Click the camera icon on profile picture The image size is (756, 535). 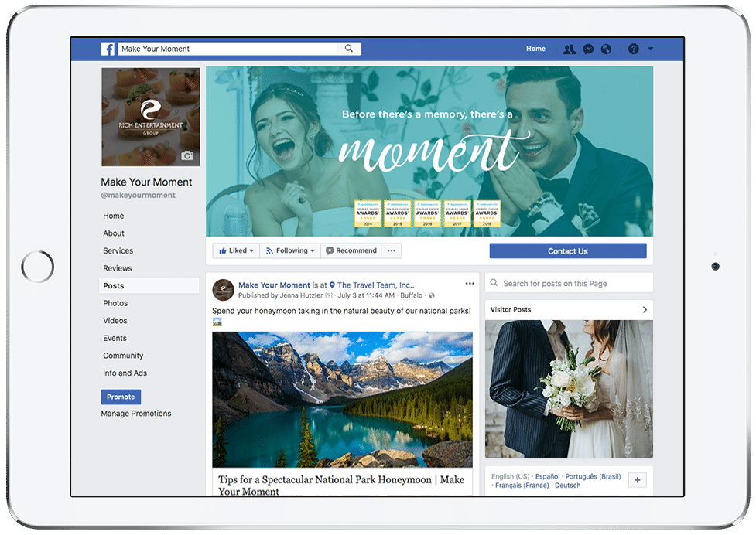(187, 155)
